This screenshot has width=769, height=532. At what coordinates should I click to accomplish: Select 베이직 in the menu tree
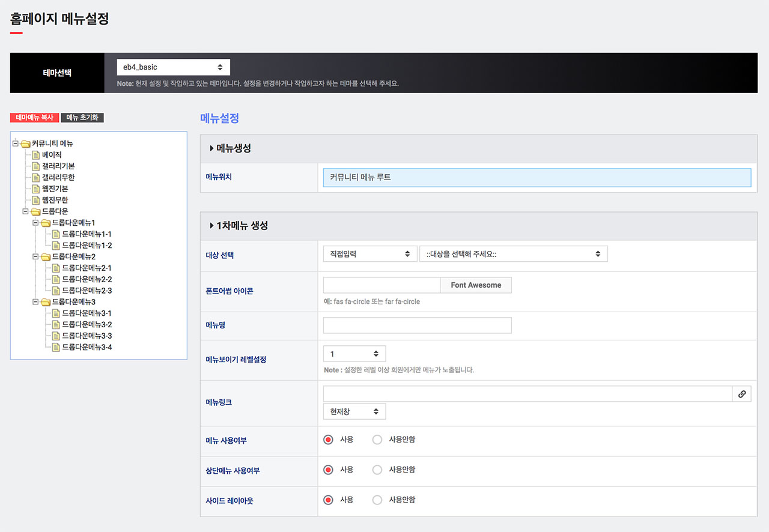coord(52,155)
